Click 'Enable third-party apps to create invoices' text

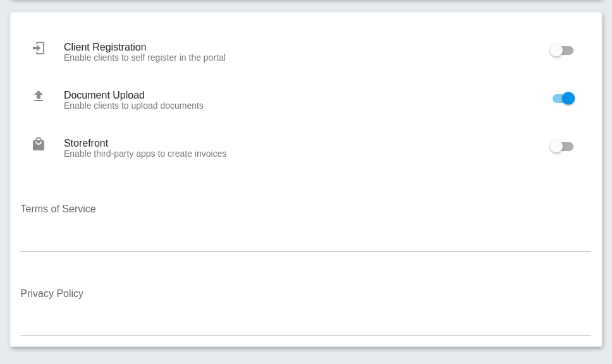(x=145, y=154)
